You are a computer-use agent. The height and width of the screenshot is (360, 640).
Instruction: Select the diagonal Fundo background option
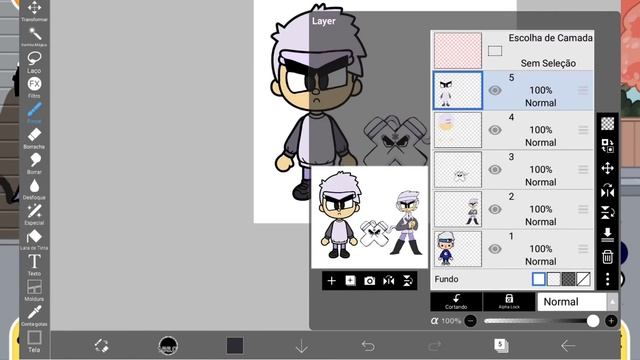coord(584,279)
